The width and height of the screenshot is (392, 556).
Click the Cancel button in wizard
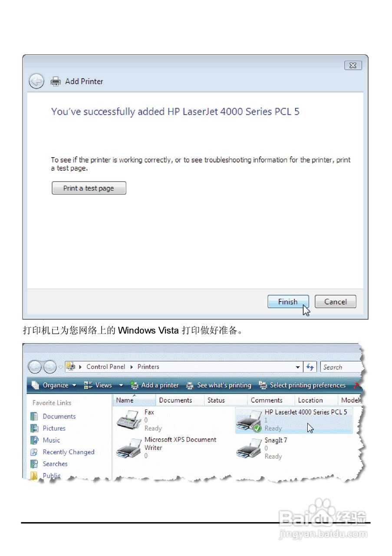(336, 302)
